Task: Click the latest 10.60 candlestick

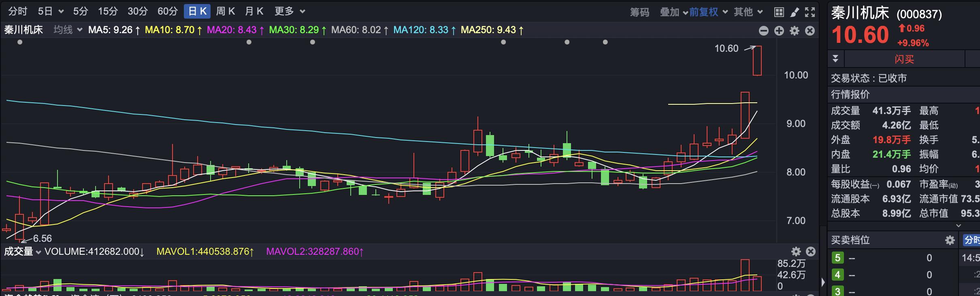Action: click(757, 61)
